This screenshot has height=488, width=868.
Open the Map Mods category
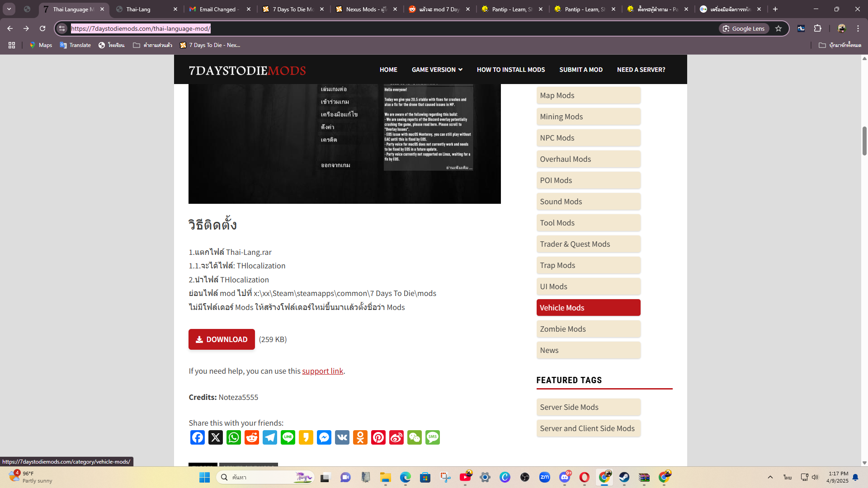588,95
